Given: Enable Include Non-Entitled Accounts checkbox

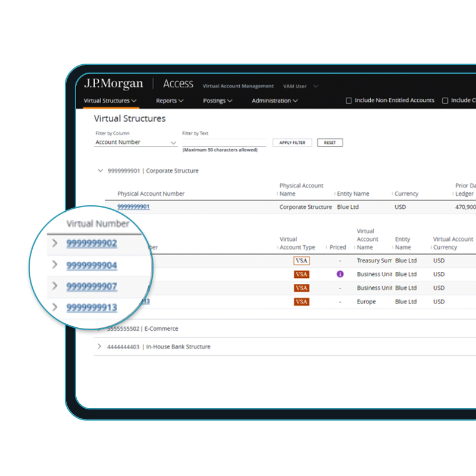Looking at the screenshot, I should click(x=349, y=101).
